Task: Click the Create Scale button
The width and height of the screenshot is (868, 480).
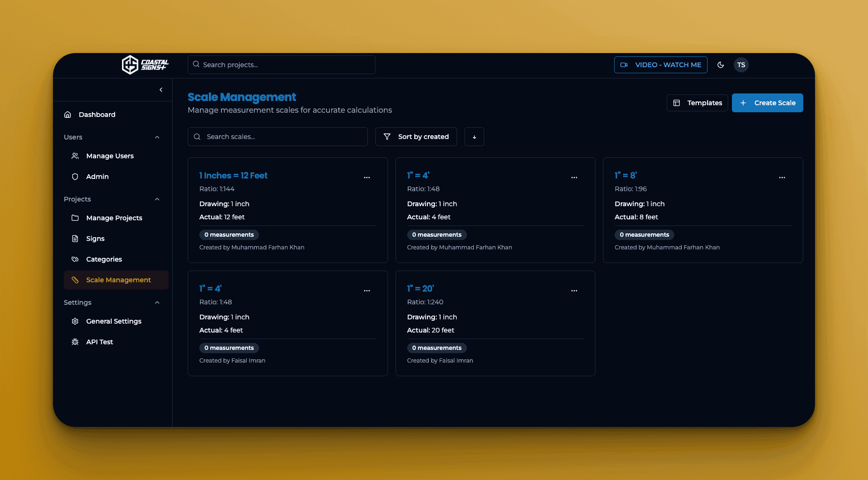Action: 768,103
